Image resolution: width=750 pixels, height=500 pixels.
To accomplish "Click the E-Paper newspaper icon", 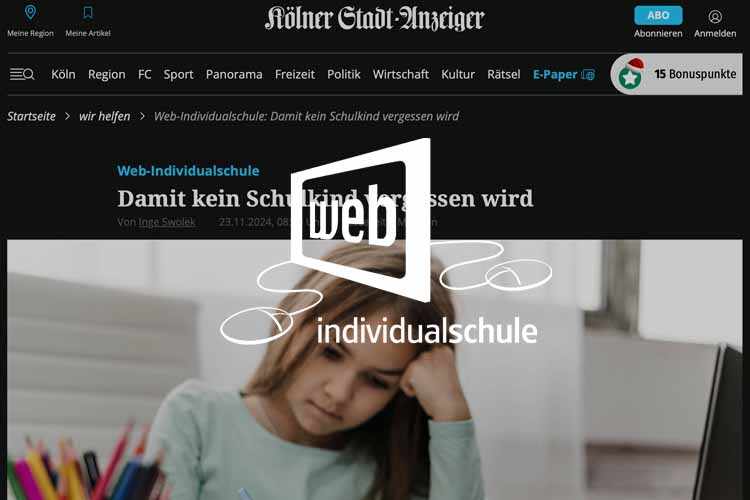I will click(588, 75).
